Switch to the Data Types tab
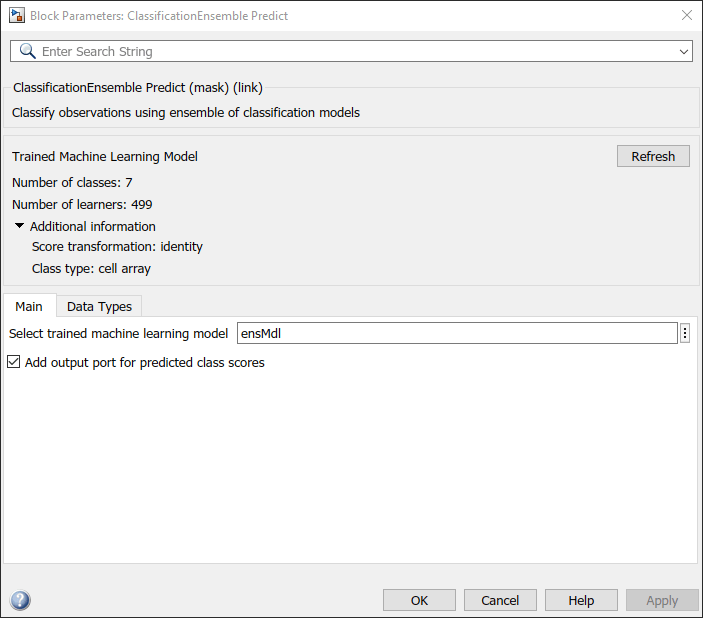703x618 pixels. tap(99, 306)
